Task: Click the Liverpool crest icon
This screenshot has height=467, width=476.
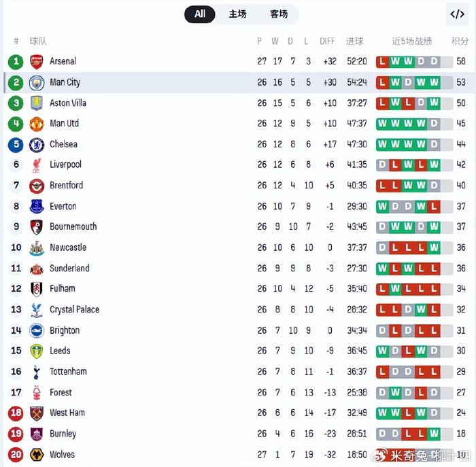Action: coord(37,165)
